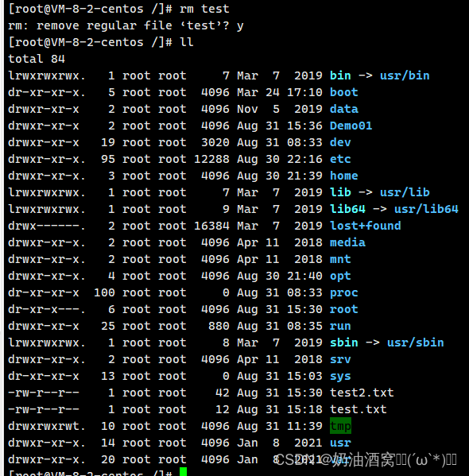469x476 pixels.
Task: Select the 'run' directory name
Action: [340, 326]
